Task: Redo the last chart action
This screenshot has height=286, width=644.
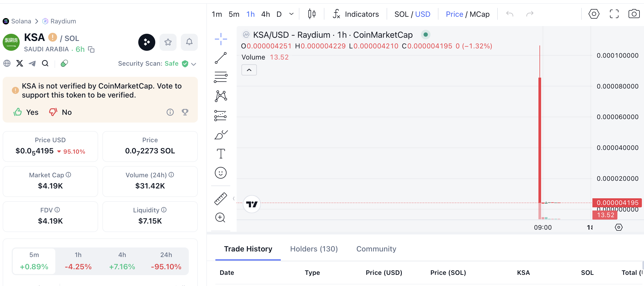Action: point(530,14)
